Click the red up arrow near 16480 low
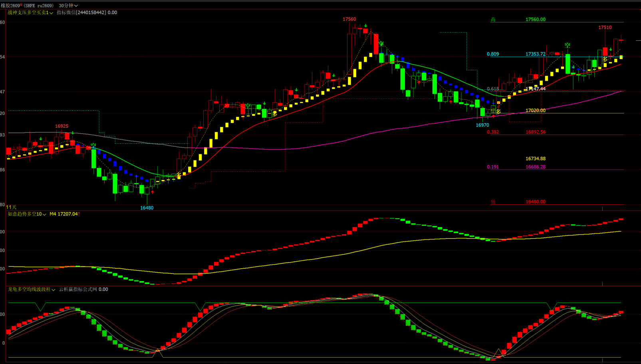Viewport: 641px width, 364px height. 153,192
